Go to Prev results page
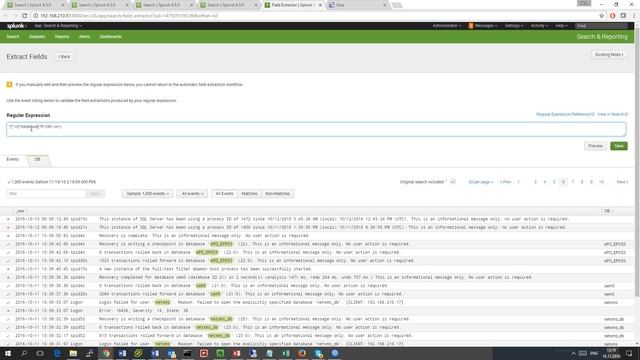Image resolution: width=640 pixels, height=360 pixels. pos(506,182)
